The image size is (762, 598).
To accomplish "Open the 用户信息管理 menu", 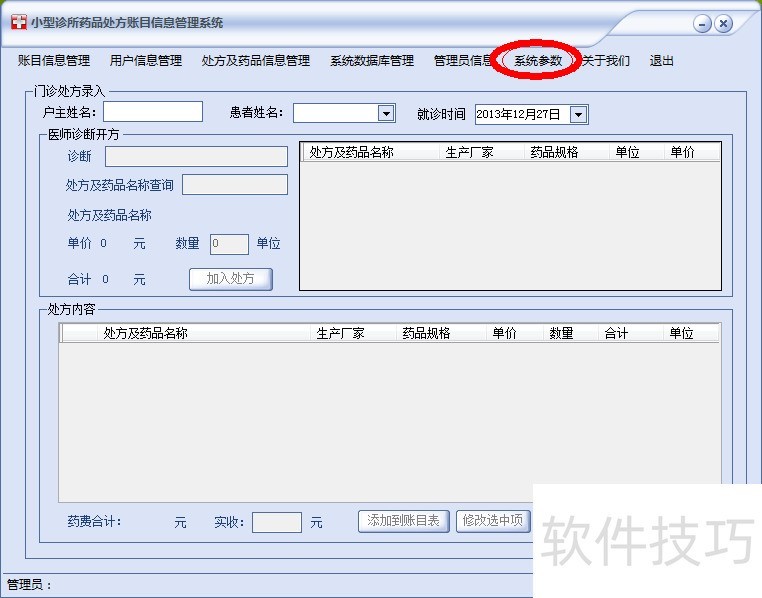I will (146, 61).
